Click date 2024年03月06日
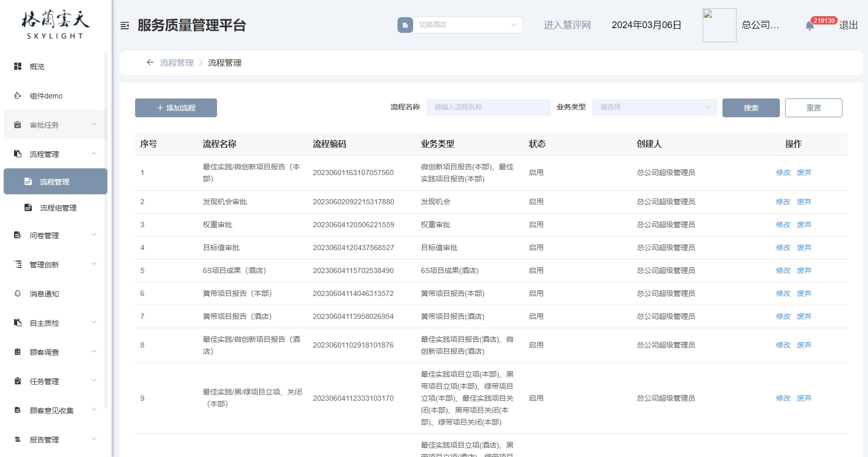868x457 pixels. tap(646, 25)
